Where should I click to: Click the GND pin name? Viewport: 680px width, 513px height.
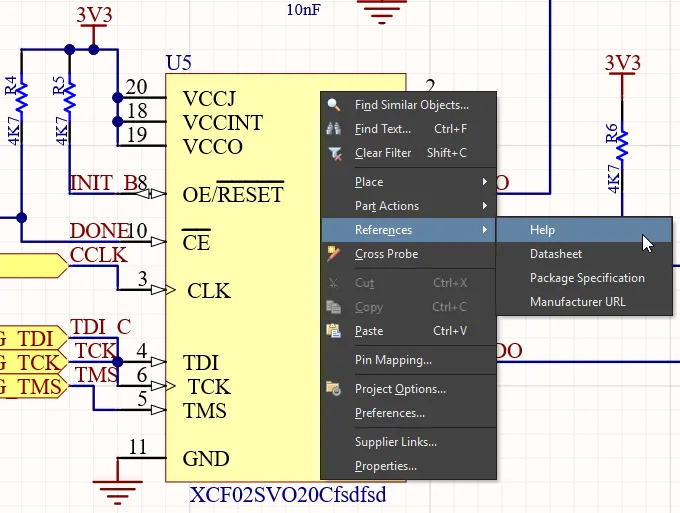206,459
